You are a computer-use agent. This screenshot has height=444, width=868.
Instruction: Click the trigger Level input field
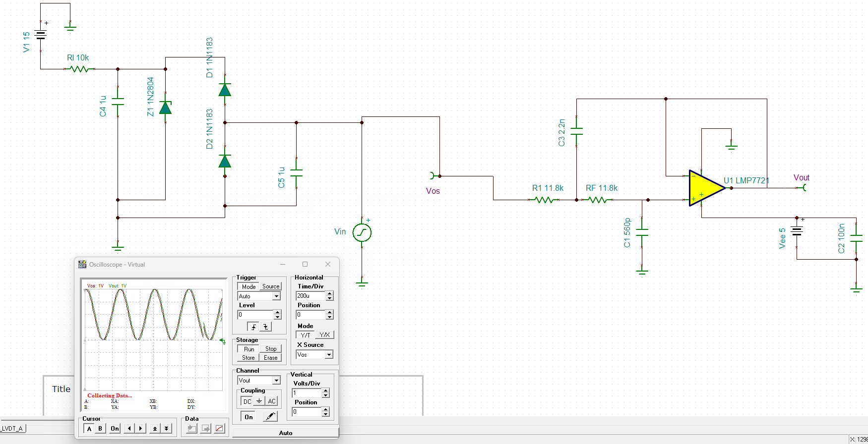[x=255, y=315]
